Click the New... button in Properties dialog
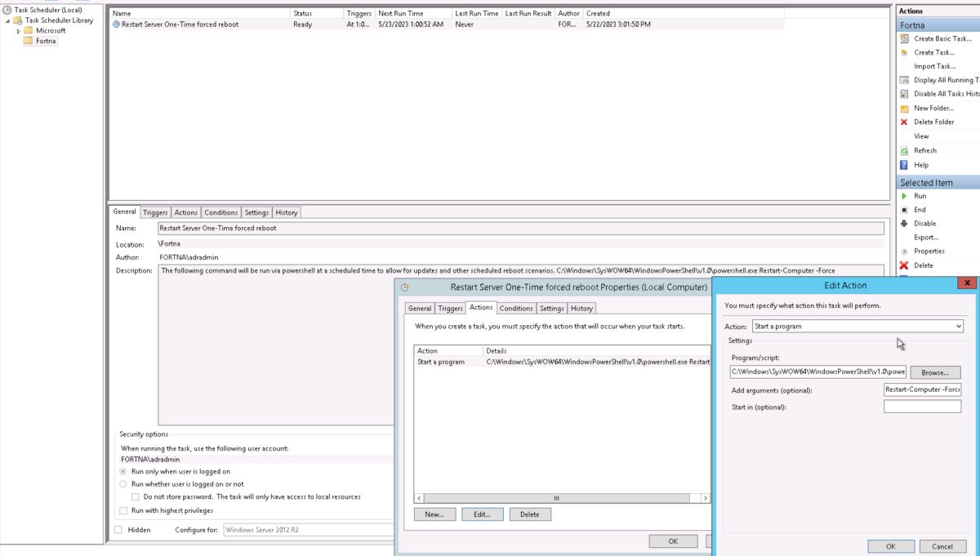 (x=434, y=514)
